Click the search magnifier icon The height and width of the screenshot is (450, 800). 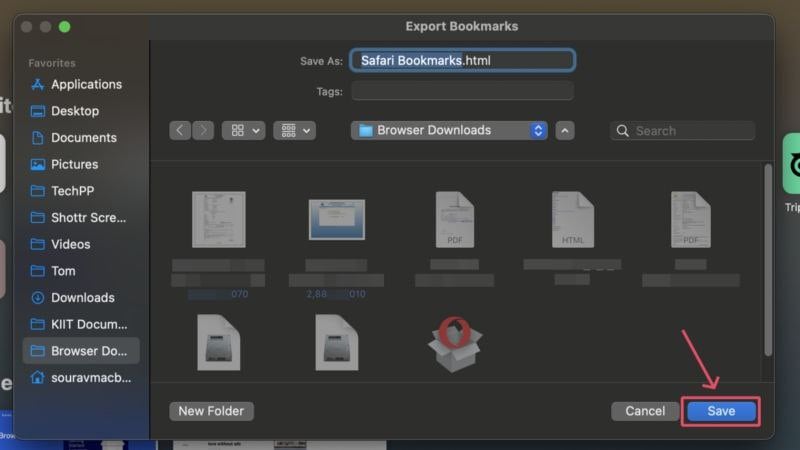pyautogui.click(x=622, y=131)
